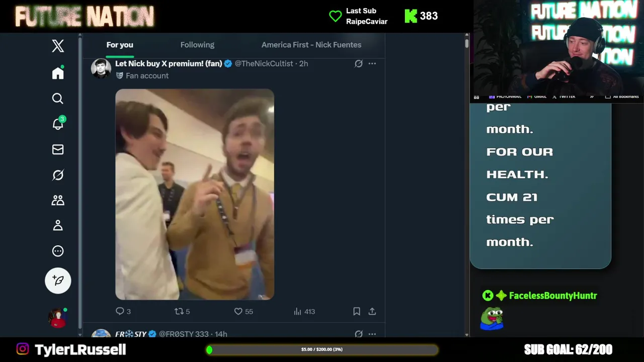
Task: Click the FR0STY display name
Action: [131, 334]
